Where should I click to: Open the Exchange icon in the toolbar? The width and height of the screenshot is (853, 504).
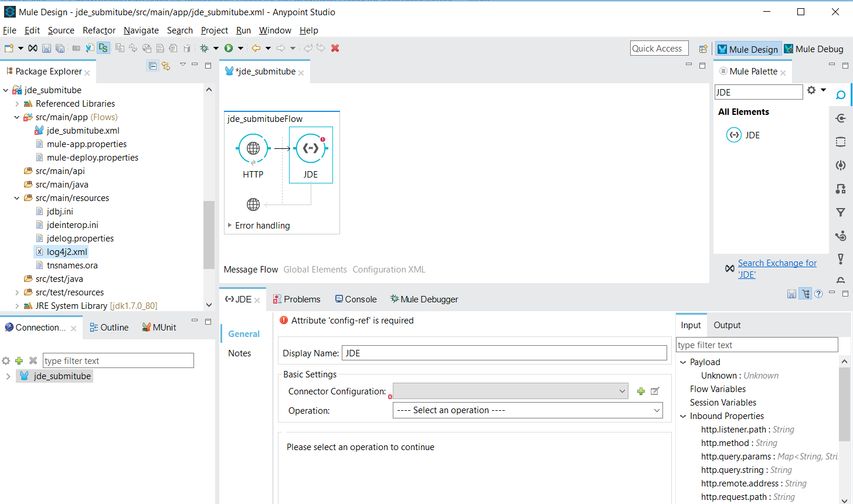(x=33, y=48)
